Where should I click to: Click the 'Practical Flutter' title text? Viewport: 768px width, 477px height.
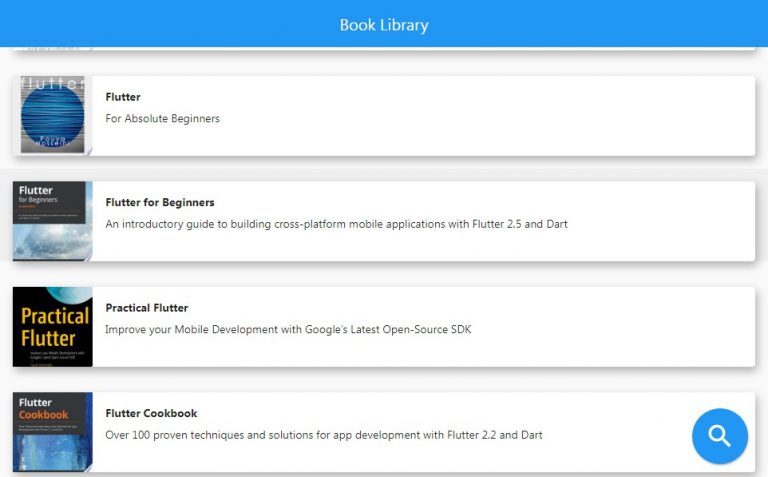146,308
